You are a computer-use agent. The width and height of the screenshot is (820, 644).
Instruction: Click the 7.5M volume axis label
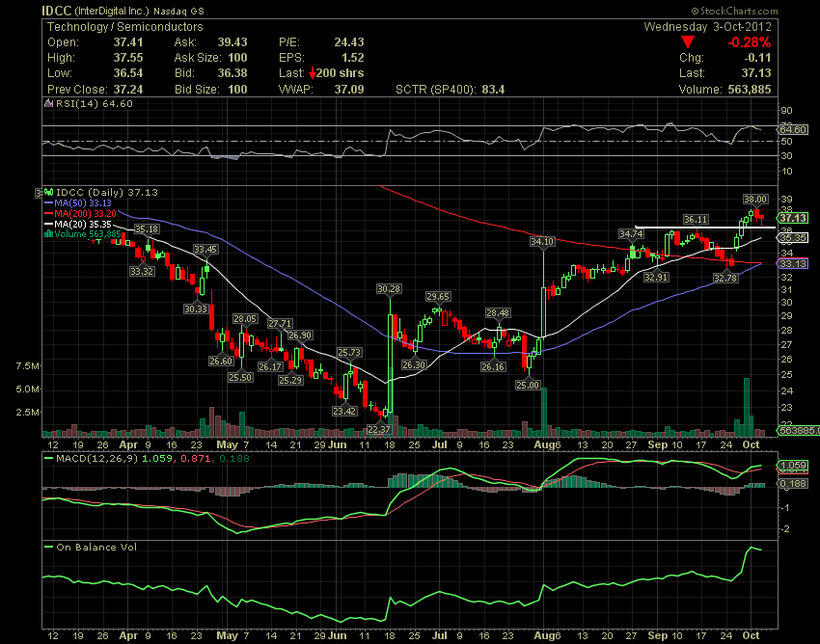[28, 366]
